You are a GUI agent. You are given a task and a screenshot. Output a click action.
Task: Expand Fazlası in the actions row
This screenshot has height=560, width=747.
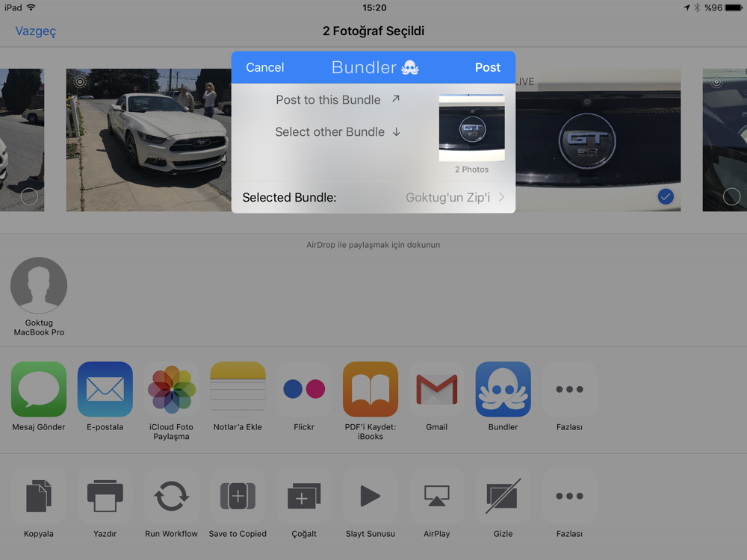pyautogui.click(x=569, y=497)
